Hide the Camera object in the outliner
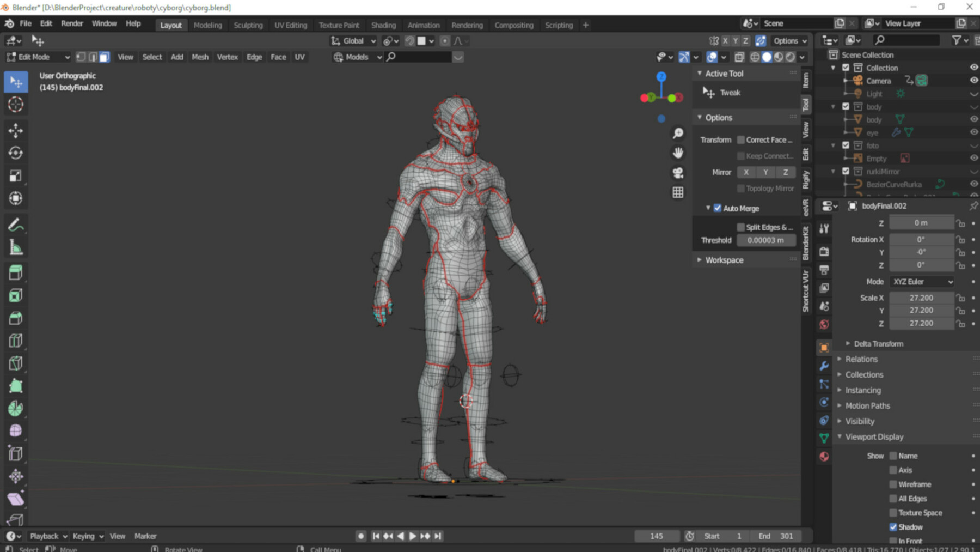The image size is (980, 552). coord(973,81)
